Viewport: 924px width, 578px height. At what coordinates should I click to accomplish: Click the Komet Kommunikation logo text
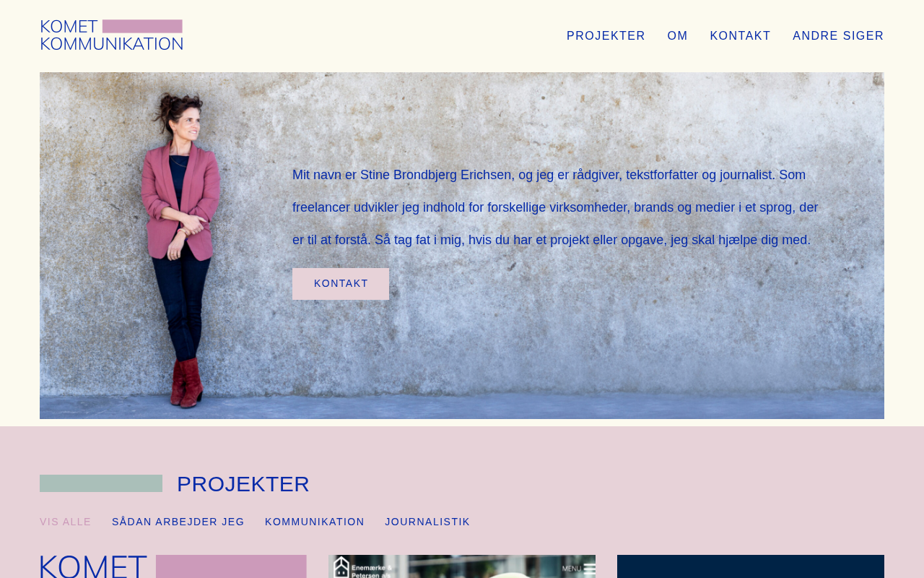tap(111, 35)
